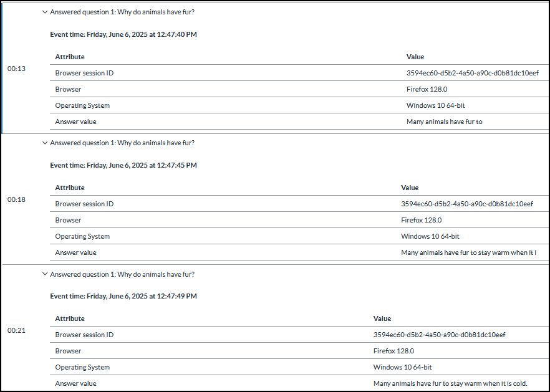Click 'Answer value' label in 00:21 event

coord(76,383)
